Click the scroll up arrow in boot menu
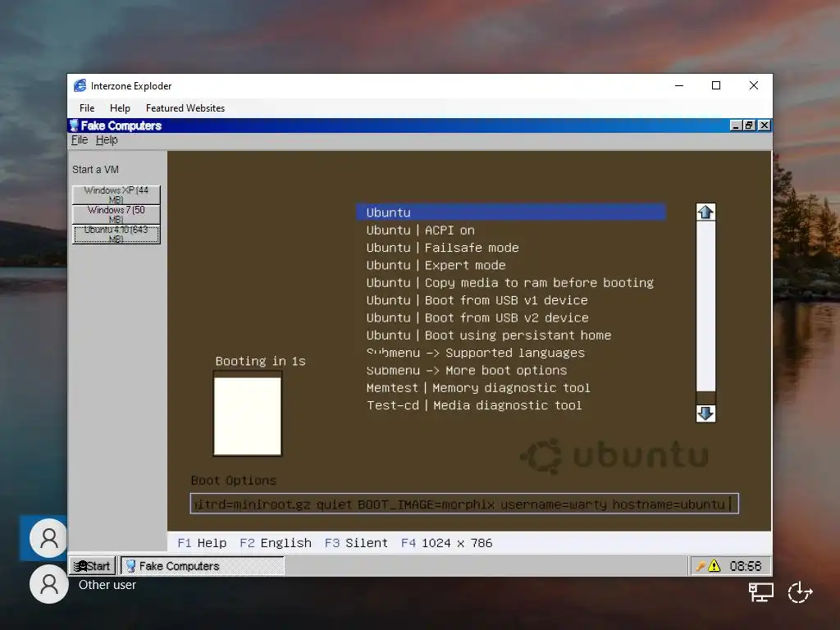840x630 pixels. click(705, 212)
